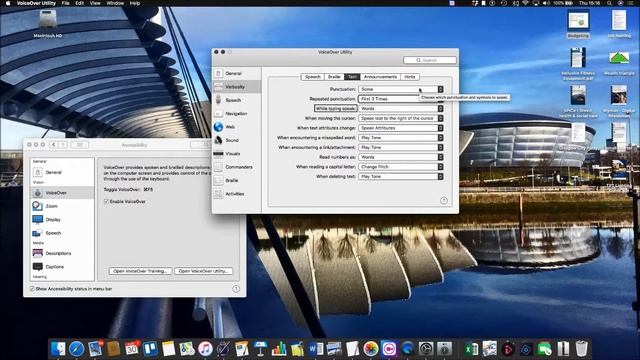Image resolution: width=640 pixels, height=360 pixels.
Task: Open Braille category in VoiceOver Utility sidebar
Action: coord(237,180)
